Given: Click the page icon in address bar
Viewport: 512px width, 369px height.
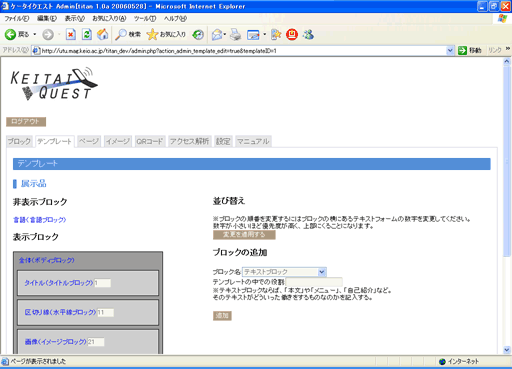Looking at the screenshot, I should [x=36, y=51].
